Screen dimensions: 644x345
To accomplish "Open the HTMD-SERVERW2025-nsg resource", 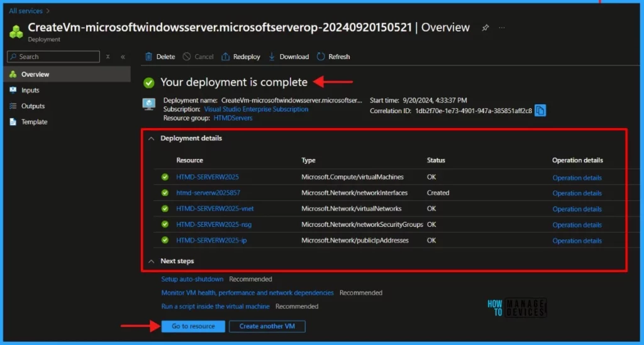I will pos(214,224).
